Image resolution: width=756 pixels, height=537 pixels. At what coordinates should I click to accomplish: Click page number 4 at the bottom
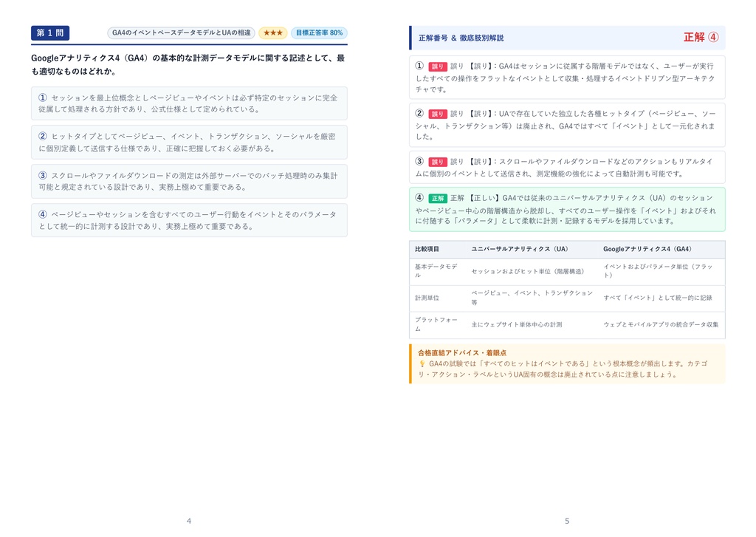[189, 521]
